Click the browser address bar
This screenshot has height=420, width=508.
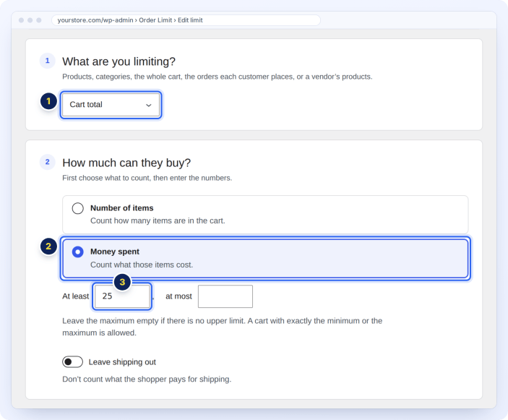pyautogui.click(x=186, y=20)
